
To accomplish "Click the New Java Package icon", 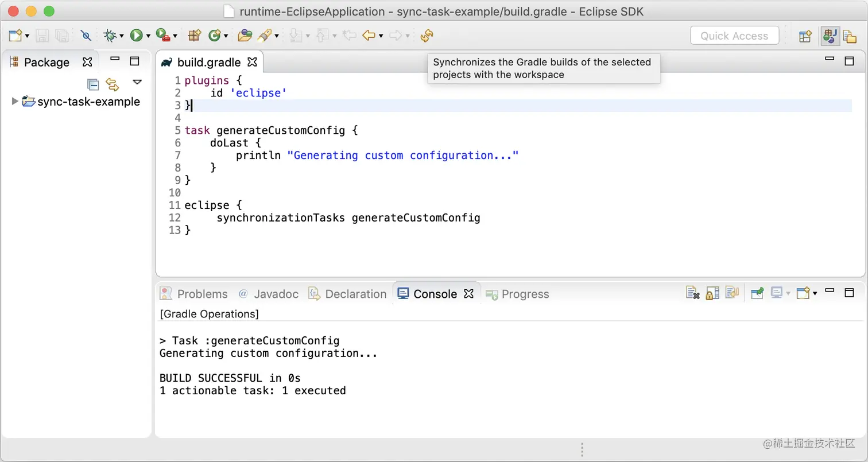I will click(x=195, y=36).
